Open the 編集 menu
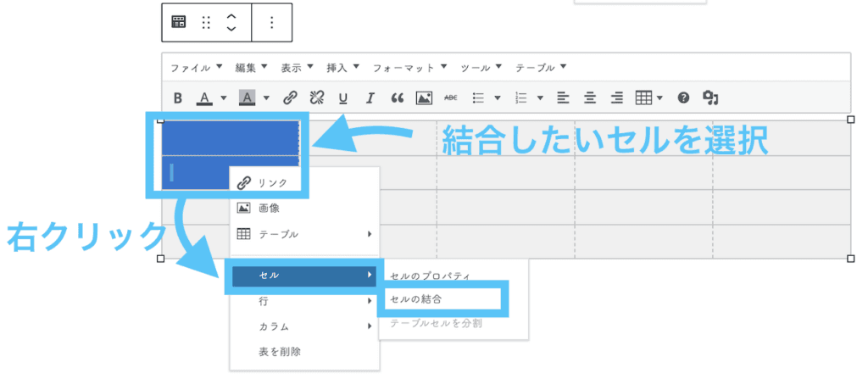The height and width of the screenshot is (379, 868). 251,68
